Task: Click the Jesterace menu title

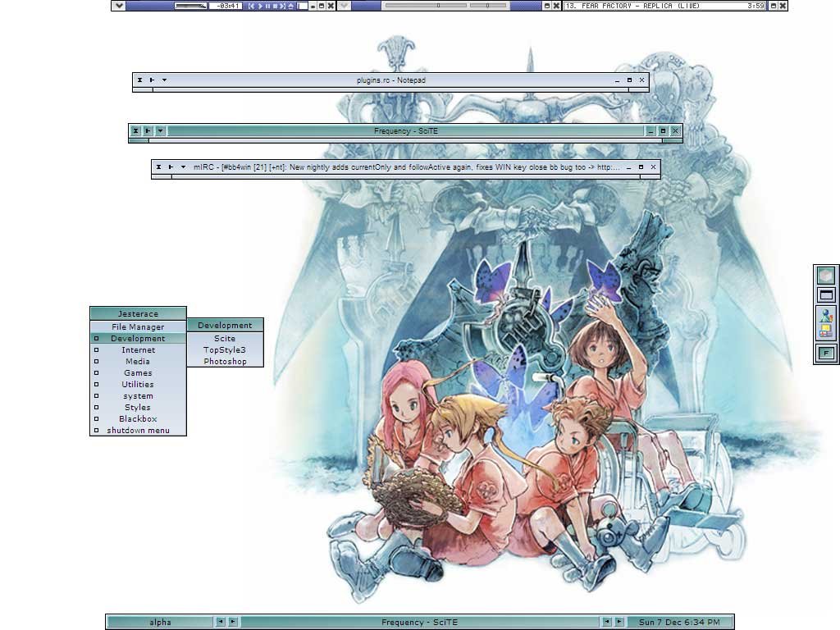Action: (x=138, y=314)
